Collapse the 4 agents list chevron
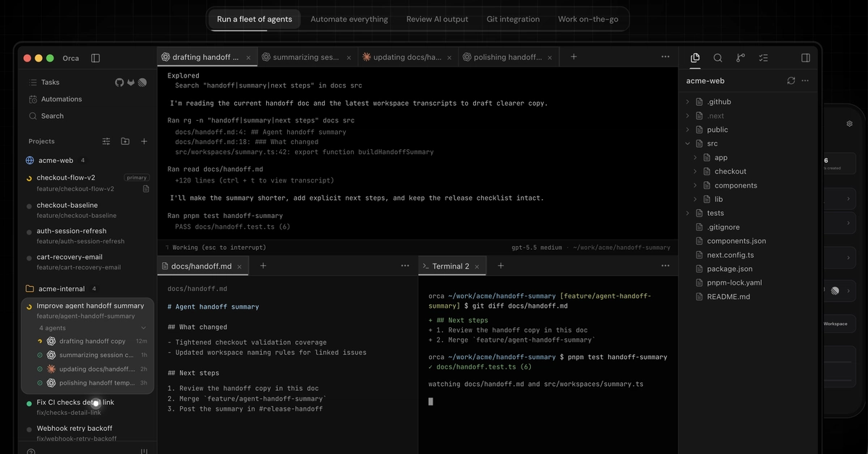Viewport: 868px width, 454px height. coord(144,328)
